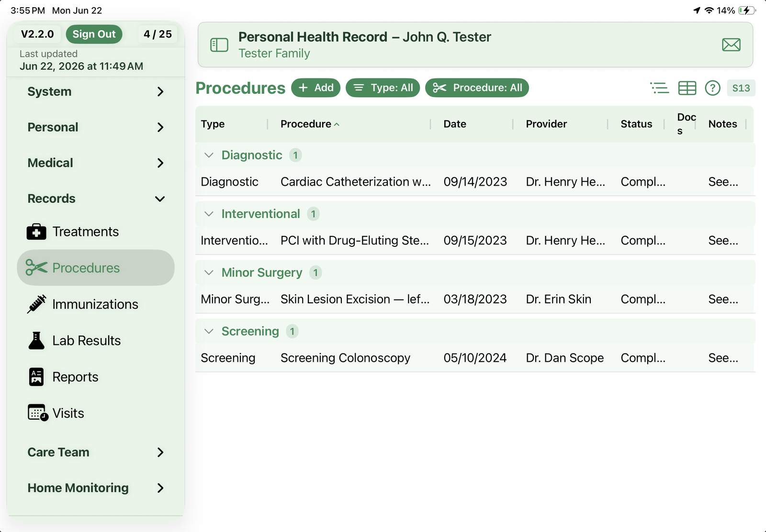Viewport: 766px width, 532px height.
Task: Click provider Dr. Erin Skin
Action: coord(558,299)
